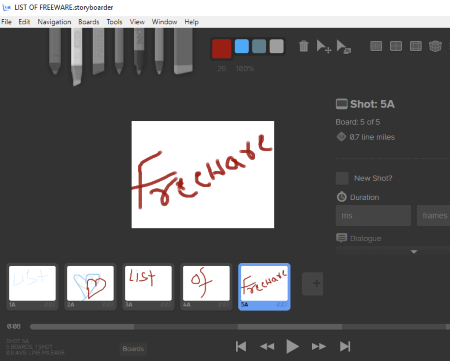Select board thumbnail 4A 'of'
Screen dimensions: 450x361
tap(206, 287)
